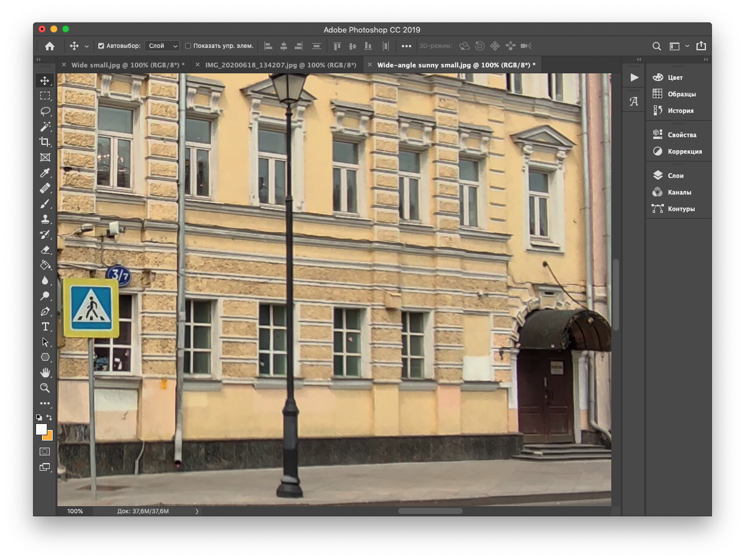Viewport: 745px width, 560px height.
Task: Activate the Hand tool
Action: (45, 373)
